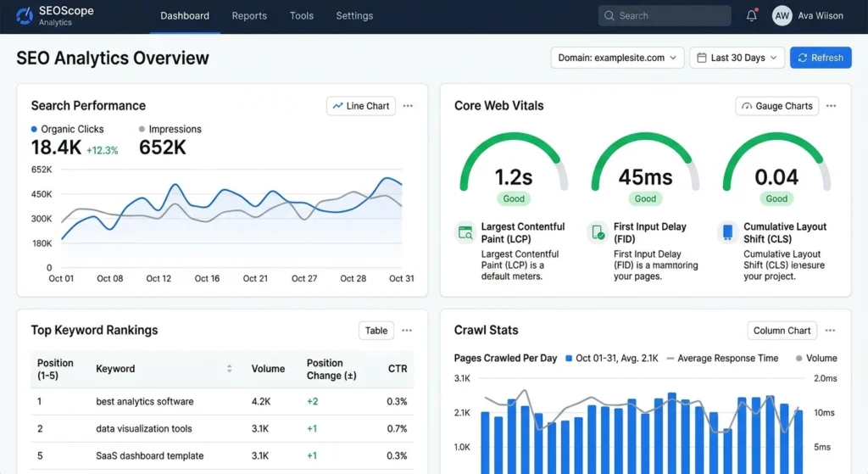Open Core Web Vitals more options menu
This screenshot has height=474, width=868.
click(831, 106)
